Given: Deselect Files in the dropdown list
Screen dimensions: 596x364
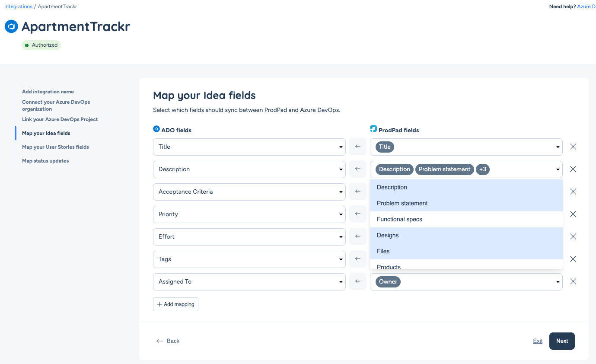Looking at the screenshot, I should point(466,251).
